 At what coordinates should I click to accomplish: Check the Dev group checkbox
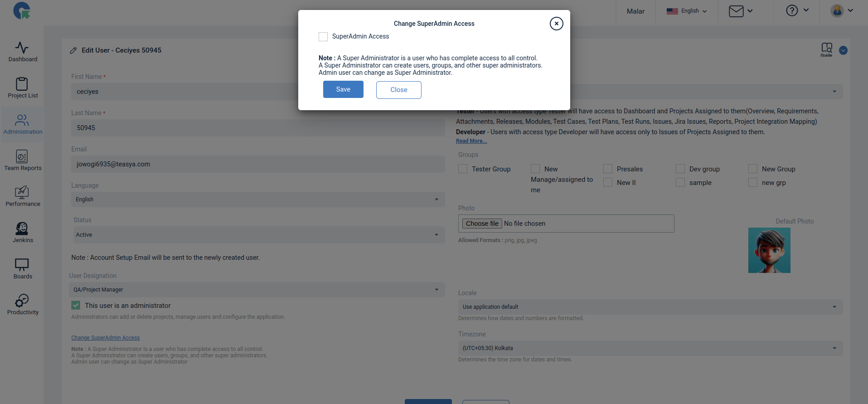680,169
